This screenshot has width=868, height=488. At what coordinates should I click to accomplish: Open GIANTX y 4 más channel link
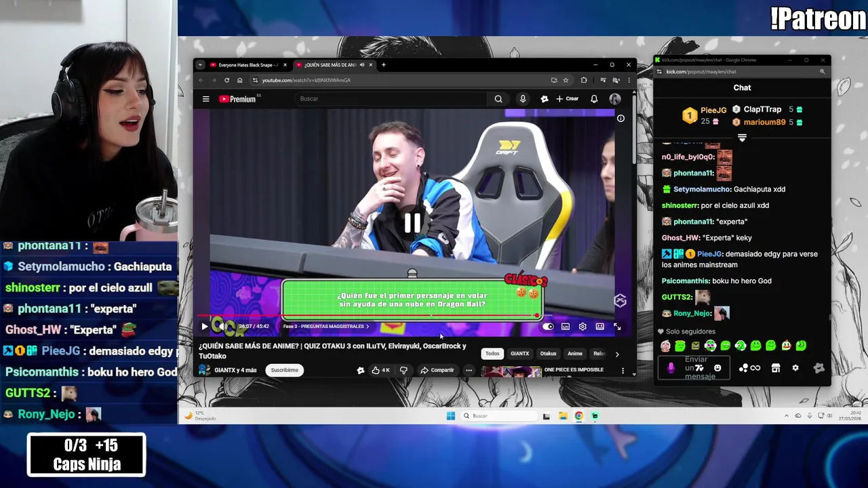coord(235,370)
